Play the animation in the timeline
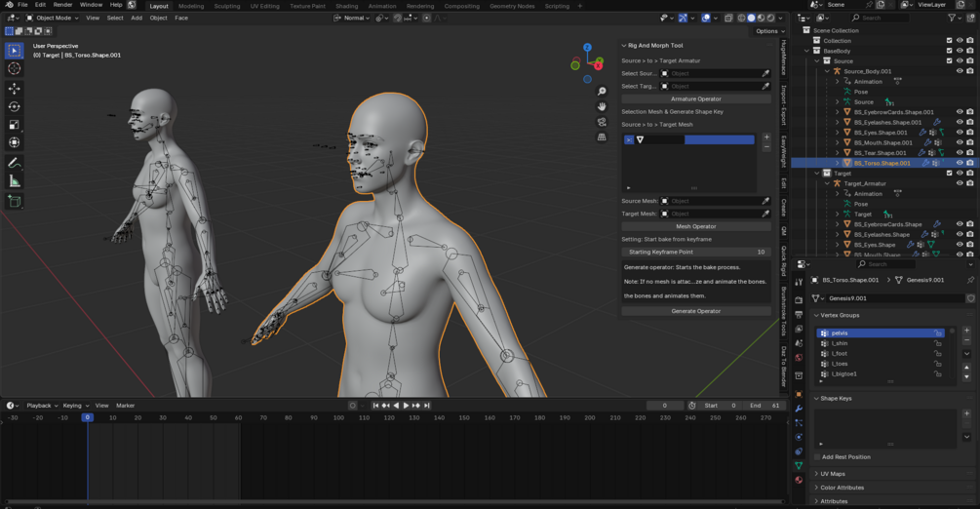The height and width of the screenshot is (509, 980). point(406,406)
